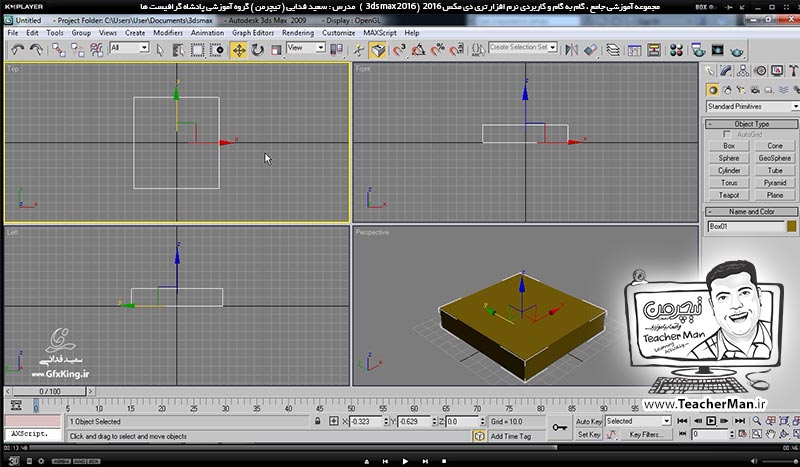Activate the Select and Move tool
This screenshot has width=800, height=467.
coord(238,50)
